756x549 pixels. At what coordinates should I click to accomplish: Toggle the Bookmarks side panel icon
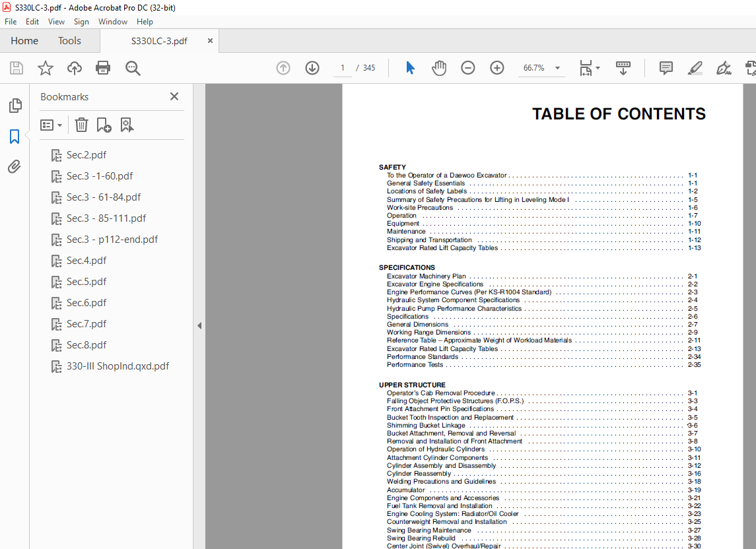pos(15,137)
